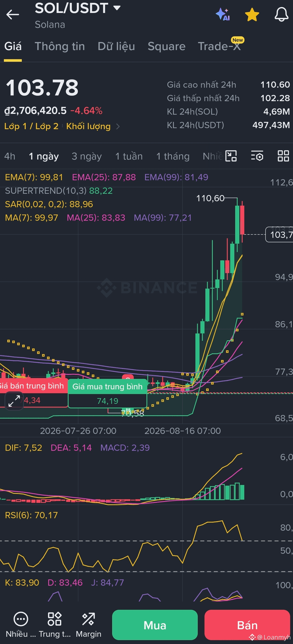The height and width of the screenshot is (644, 293).
Task: Tap the Lớp 1 / Lớp 2 tag
Action: coord(31,126)
